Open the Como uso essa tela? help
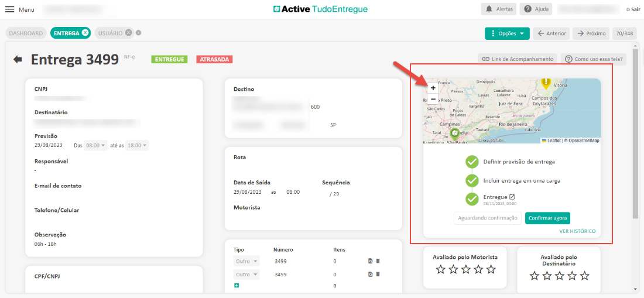The height and width of the screenshot is (298, 644). click(594, 59)
